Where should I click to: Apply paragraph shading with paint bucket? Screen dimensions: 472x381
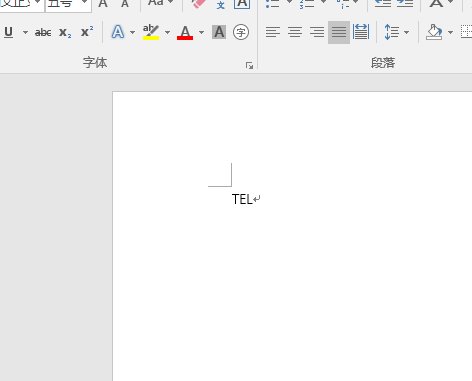point(434,32)
